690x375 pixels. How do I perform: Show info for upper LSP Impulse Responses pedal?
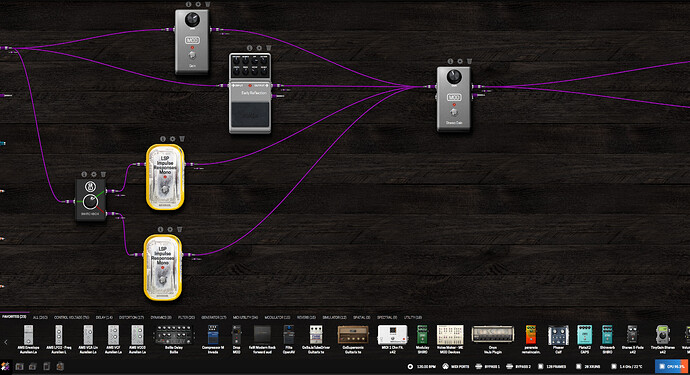(x=162, y=139)
